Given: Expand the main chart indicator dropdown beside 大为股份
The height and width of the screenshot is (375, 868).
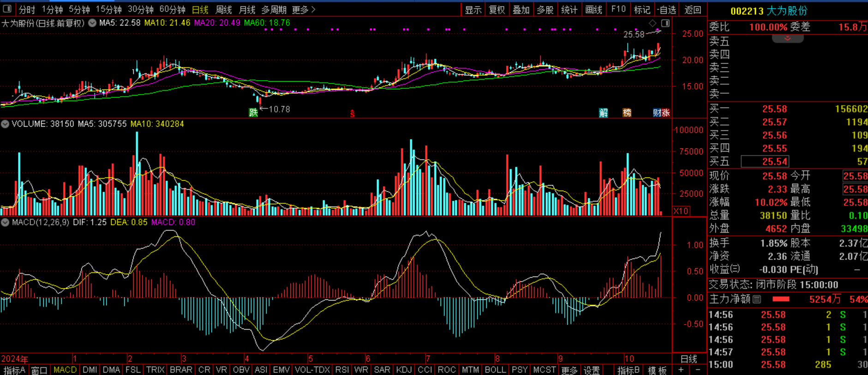Looking at the screenshot, I should point(92,23).
